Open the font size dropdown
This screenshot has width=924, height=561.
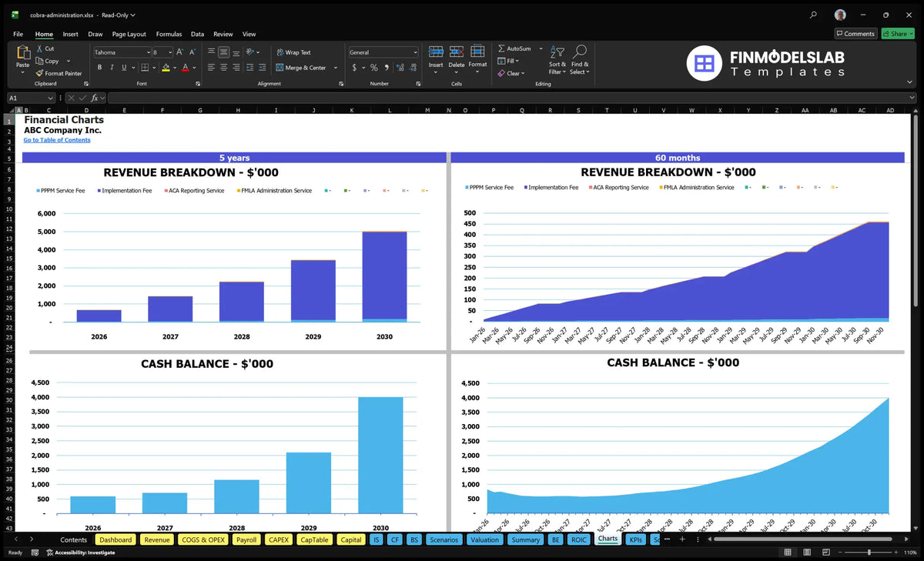169,52
